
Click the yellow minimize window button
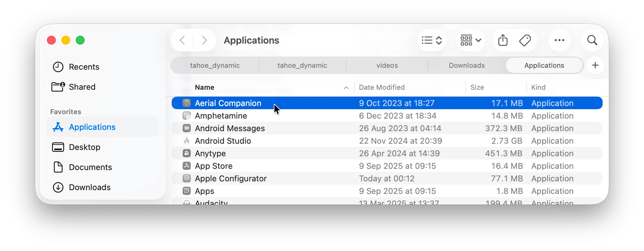66,40
